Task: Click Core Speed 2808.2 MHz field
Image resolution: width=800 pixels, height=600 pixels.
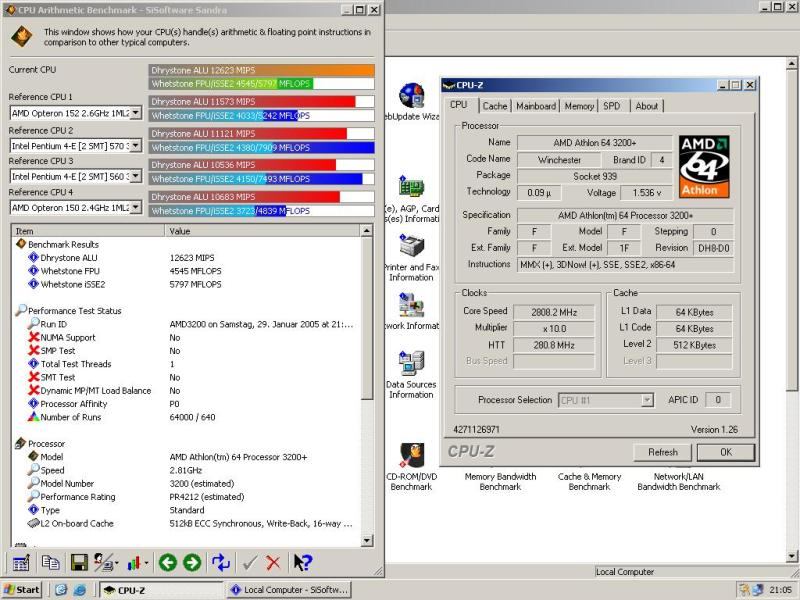Action: 554,312
